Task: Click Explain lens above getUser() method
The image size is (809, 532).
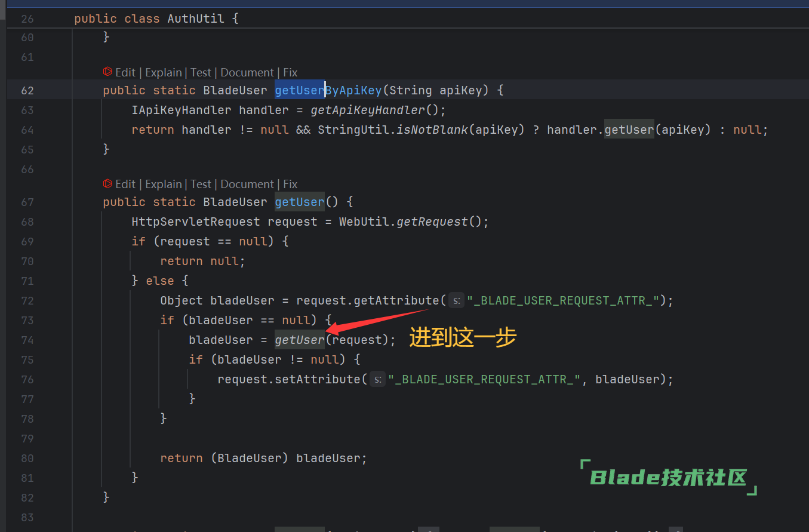Action: coord(164,184)
